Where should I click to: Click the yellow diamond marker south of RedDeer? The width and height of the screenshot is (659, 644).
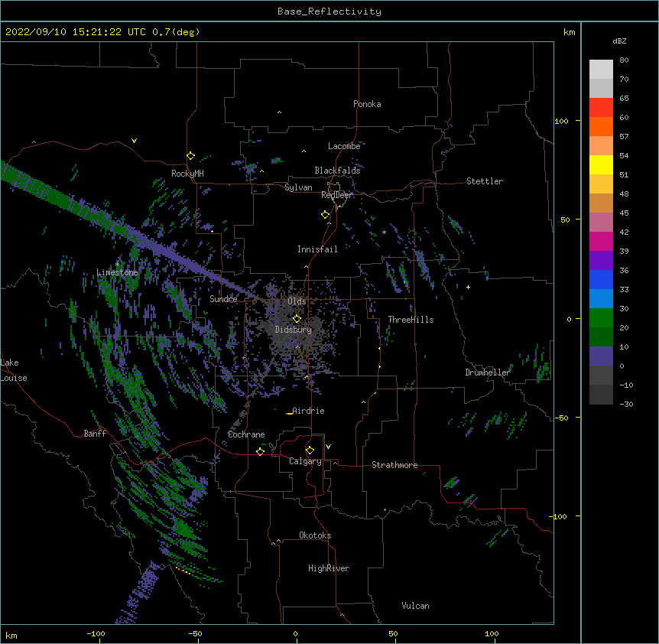pyautogui.click(x=326, y=215)
